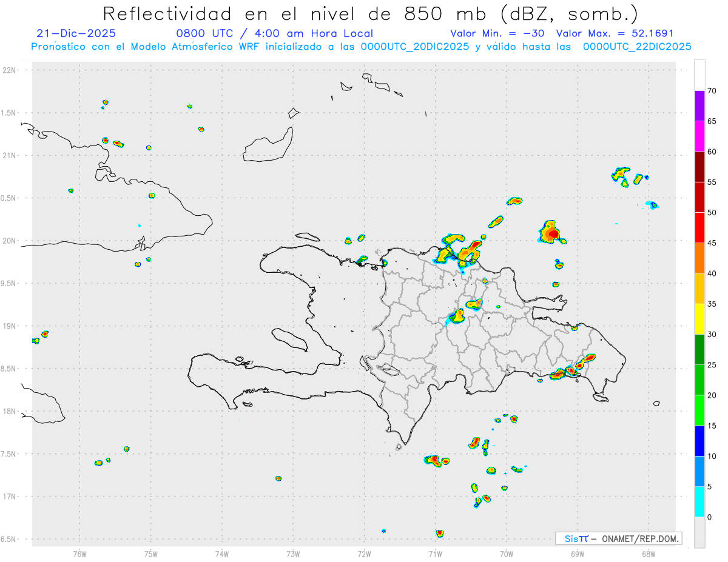Click the latitude axis label "21N"
Screen dimensions: 728x562
pyautogui.click(x=10, y=155)
